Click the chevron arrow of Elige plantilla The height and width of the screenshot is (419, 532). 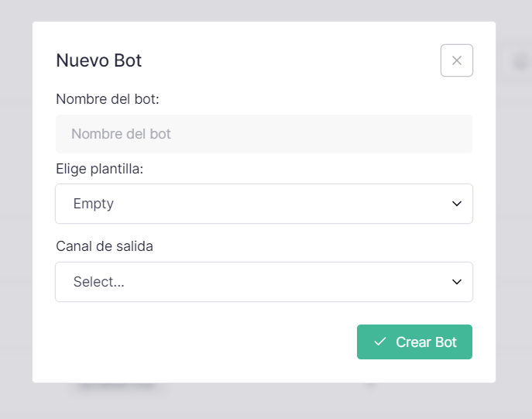point(457,204)
